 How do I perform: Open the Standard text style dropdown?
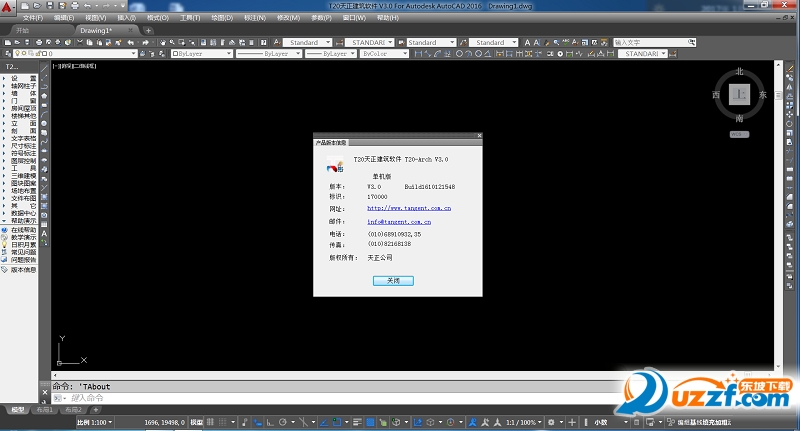coord(308,42)
